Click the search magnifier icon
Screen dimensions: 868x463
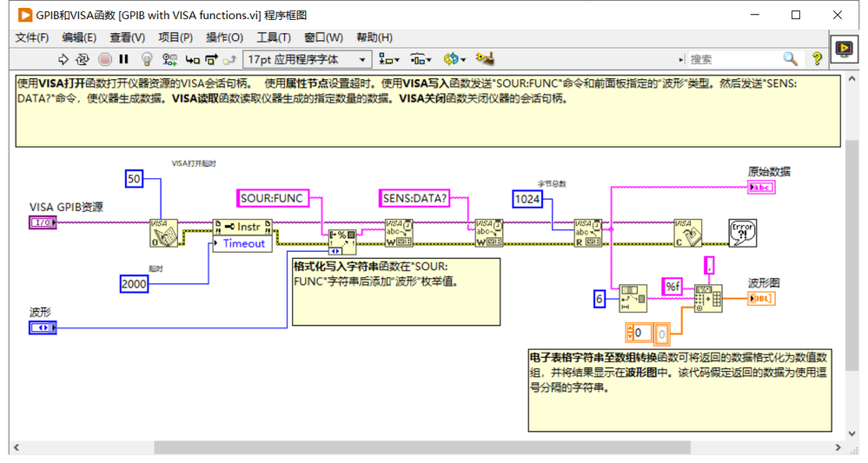point(790,59)
